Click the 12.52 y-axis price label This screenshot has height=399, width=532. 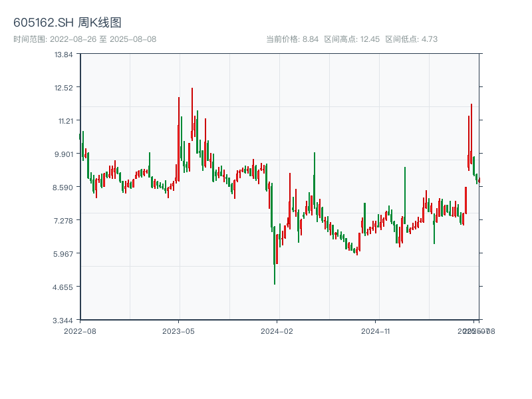point(64,88)
